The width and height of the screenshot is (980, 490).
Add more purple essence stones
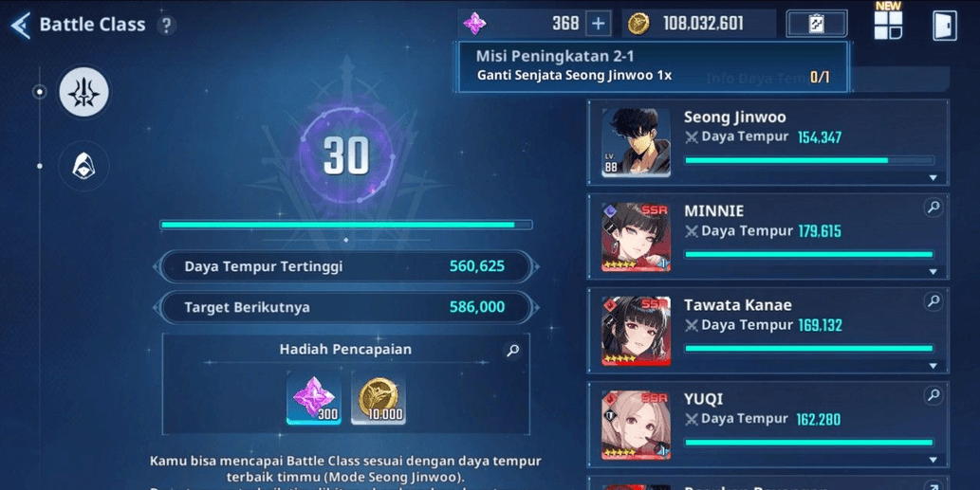point(598,24)
